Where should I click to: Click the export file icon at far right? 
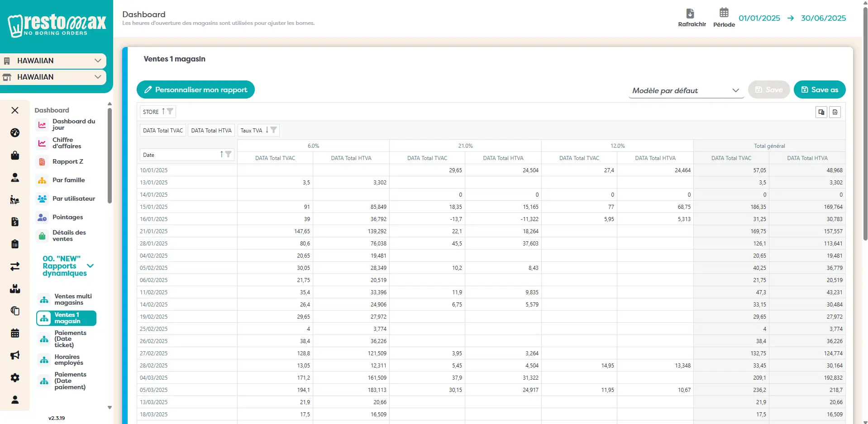[x=835, y=112]
